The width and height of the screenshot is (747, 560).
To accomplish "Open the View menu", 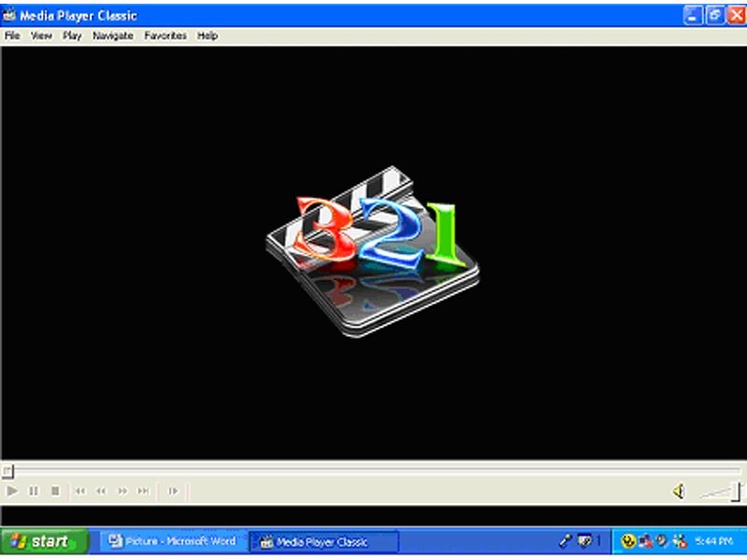I will tap(41, 35).
